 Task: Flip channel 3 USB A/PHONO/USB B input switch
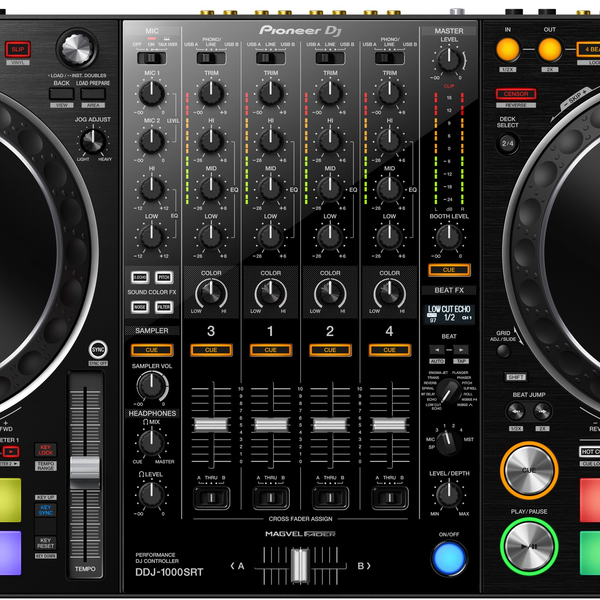pyautogui.click(x=211, y=58)
